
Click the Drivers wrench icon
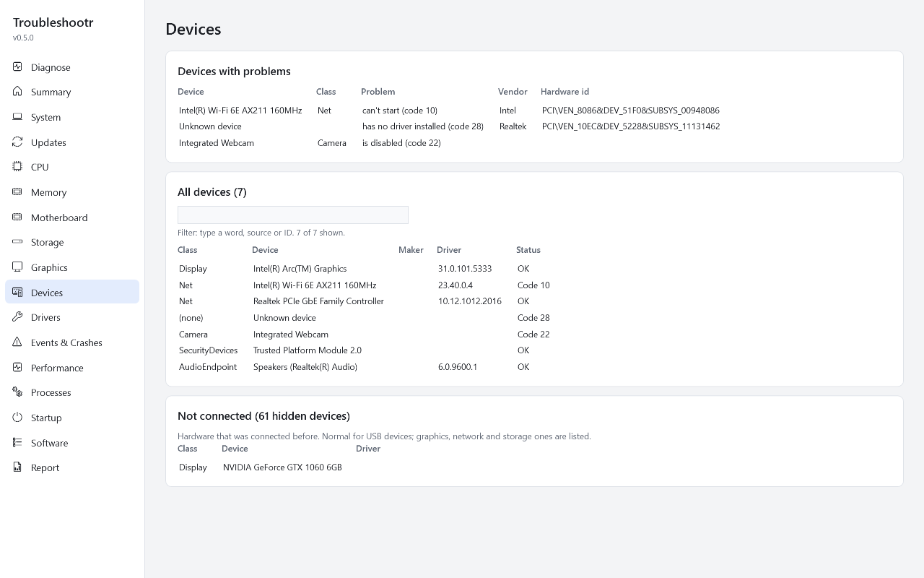(17, 317)
